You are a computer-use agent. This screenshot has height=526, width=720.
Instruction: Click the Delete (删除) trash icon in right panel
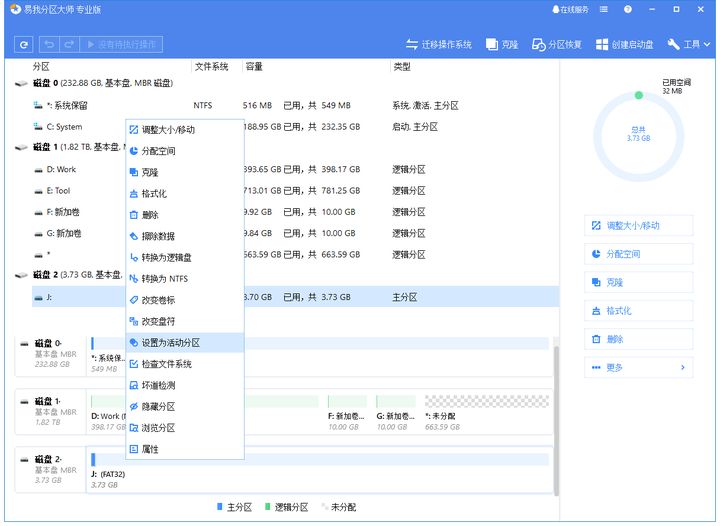pos(597,339)
